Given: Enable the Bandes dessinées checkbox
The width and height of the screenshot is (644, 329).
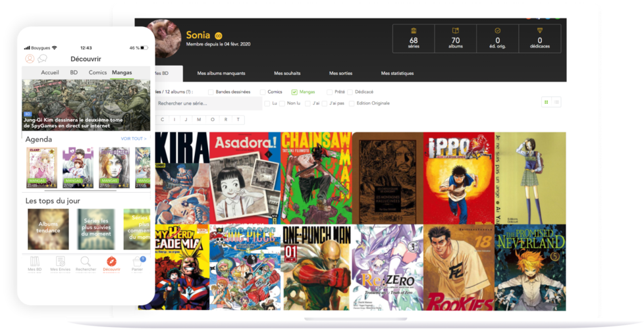Looking at the screenshot, I should pos(211,92).
